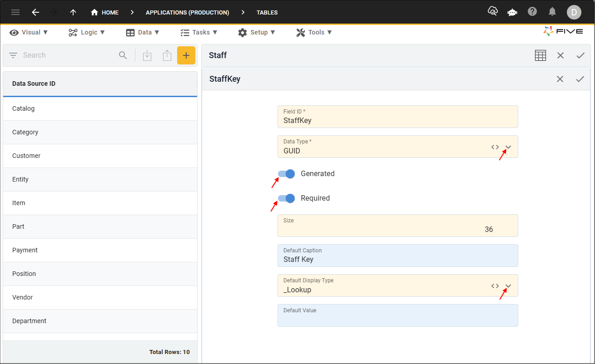Add a new table with the plus button
595x364 pixels.
click(186, 55)
